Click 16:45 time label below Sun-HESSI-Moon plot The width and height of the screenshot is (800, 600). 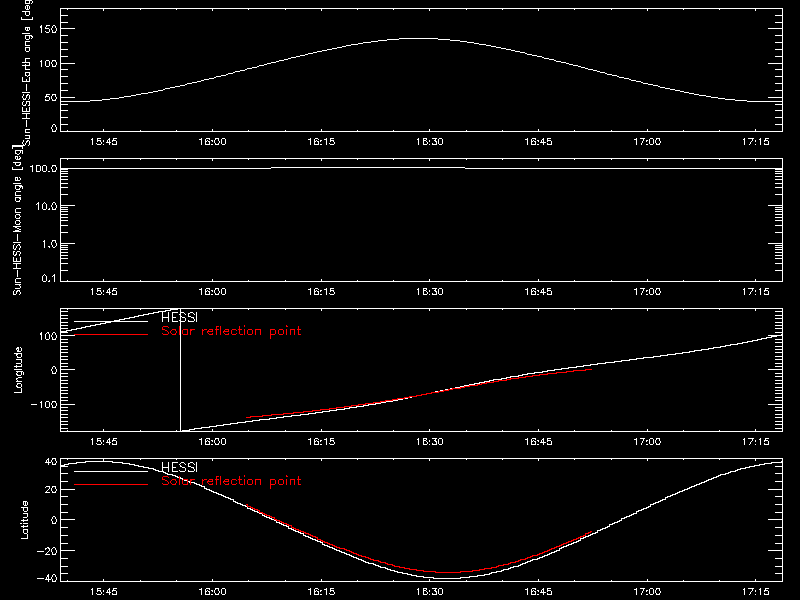538,292
